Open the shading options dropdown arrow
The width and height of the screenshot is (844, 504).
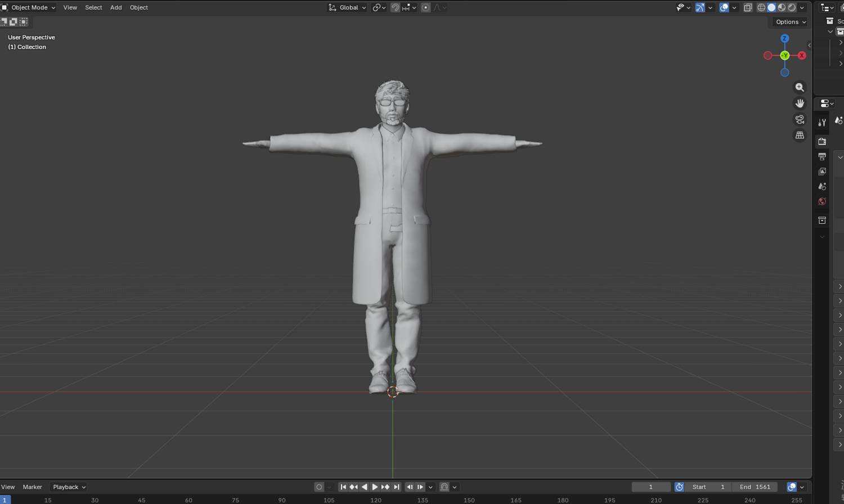click(x=802, y=7)
